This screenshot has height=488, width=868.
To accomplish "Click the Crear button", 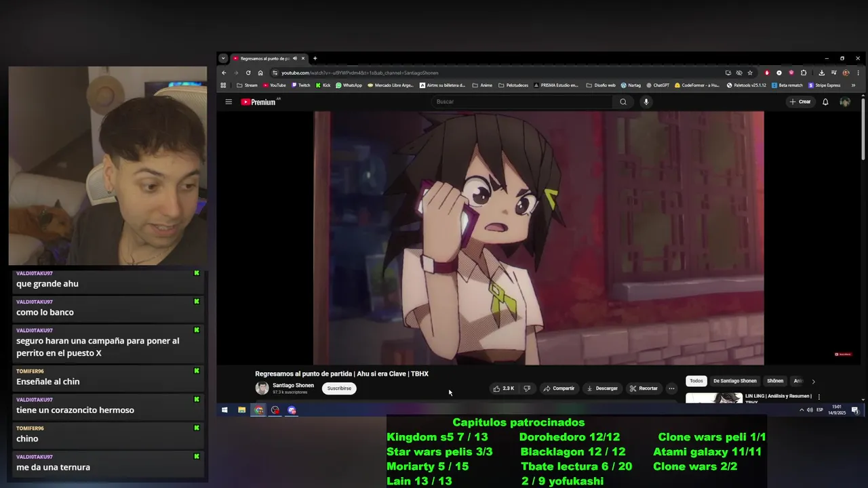I will (800, 102).
